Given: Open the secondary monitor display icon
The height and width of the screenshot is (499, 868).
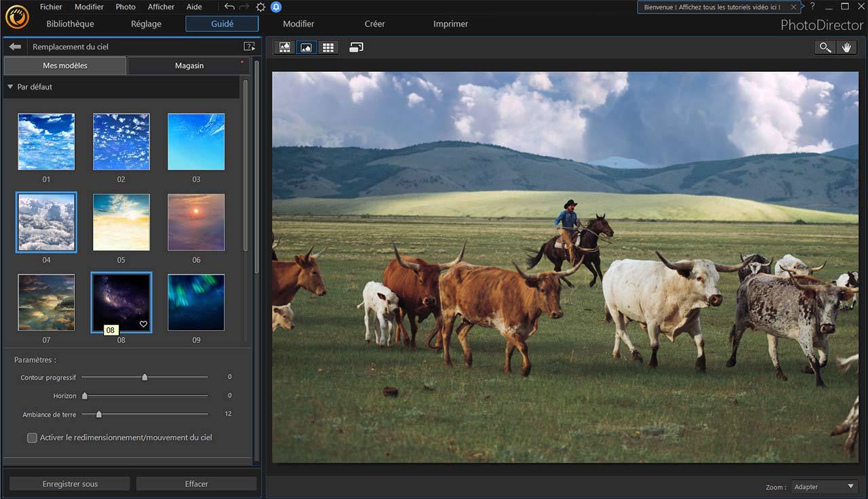Looking at the screenshot, I should point(356,47).
